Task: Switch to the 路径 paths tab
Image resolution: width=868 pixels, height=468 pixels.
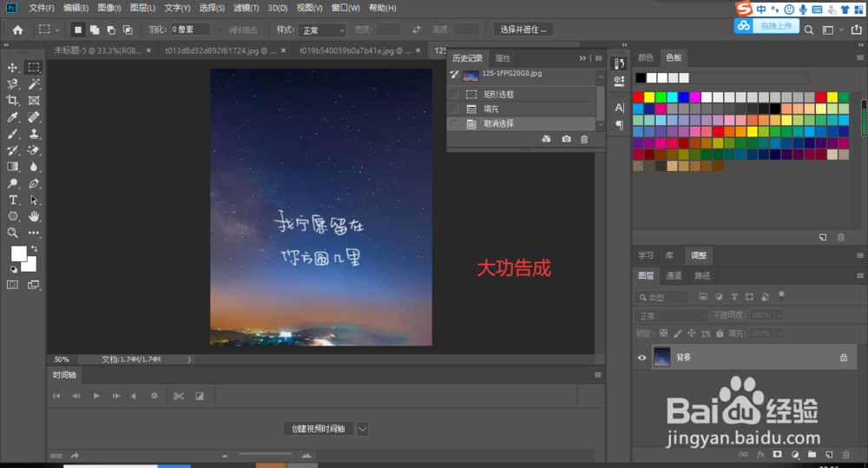Action: point(702,275)
